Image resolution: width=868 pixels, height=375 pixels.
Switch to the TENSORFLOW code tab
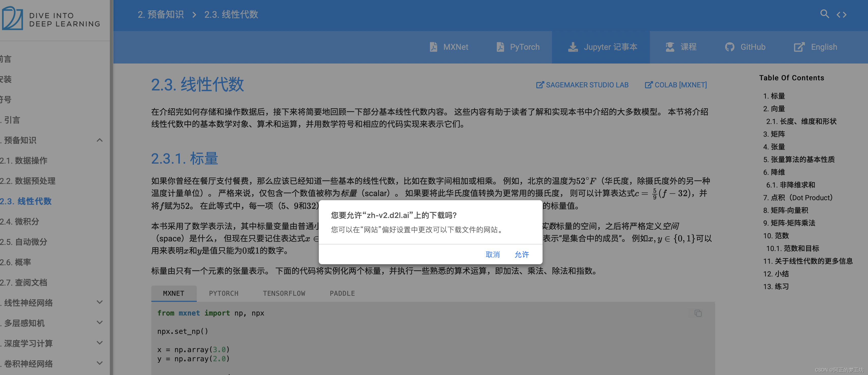[x=284, y=293]
